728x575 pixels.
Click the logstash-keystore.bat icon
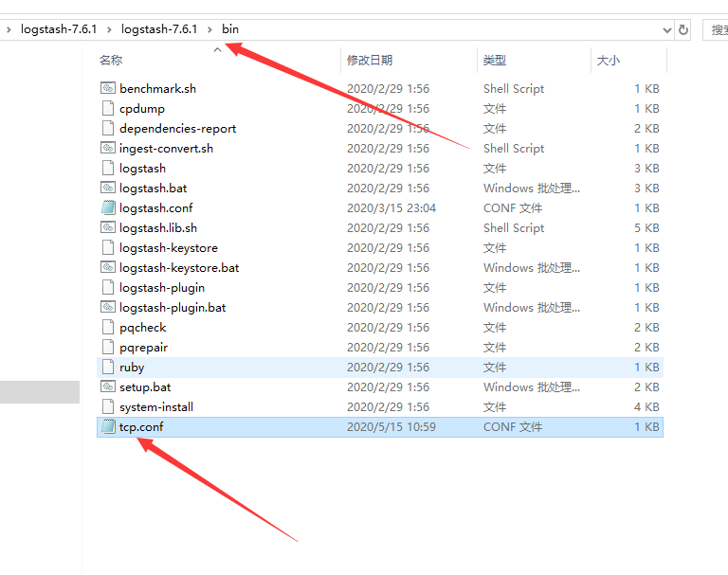click(108, 268)
